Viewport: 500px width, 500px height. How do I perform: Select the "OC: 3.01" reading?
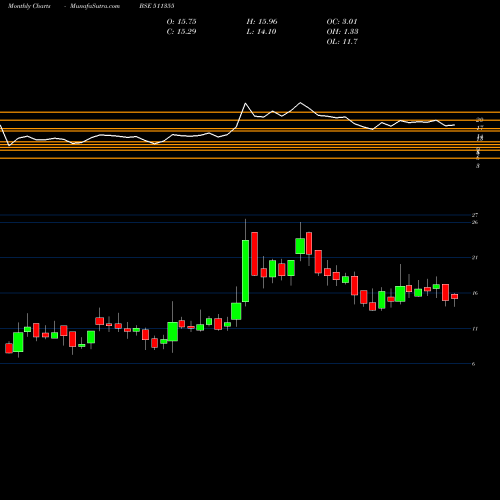pyautogui.click(x=342, y=22)
